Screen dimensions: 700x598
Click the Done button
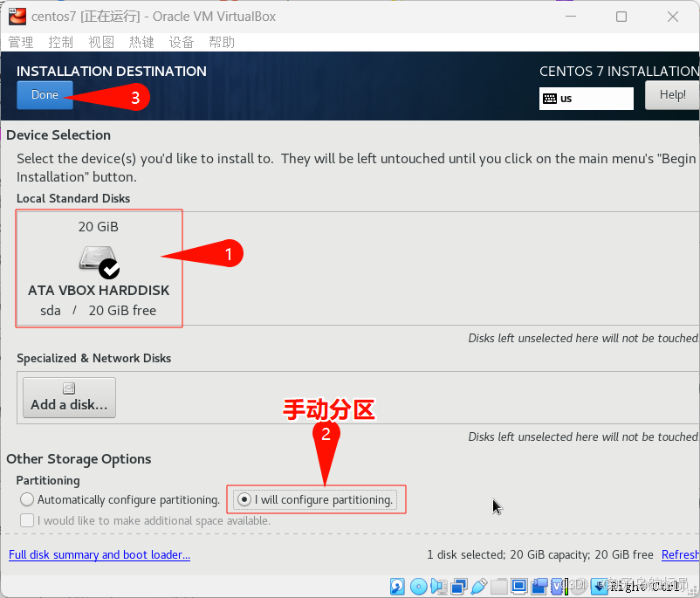click(x=45, y=94)
